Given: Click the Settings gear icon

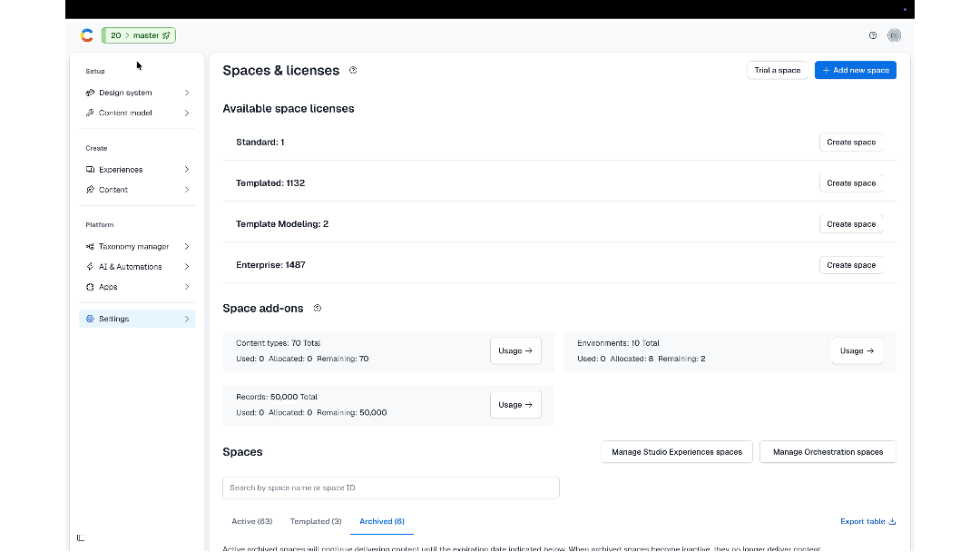Looking at the screenshot, I should 90,319.
